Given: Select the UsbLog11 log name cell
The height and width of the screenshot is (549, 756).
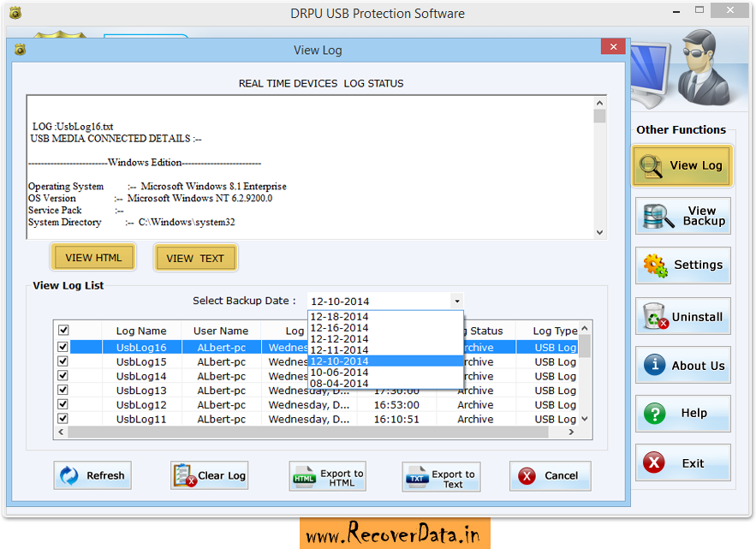Looking at the screenshot, I should point(141,419).
